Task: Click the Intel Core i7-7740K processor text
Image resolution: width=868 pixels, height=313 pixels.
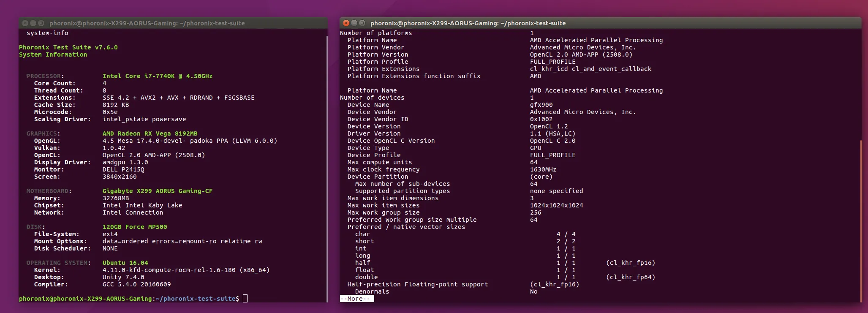Action: pyautogui.click(x=157, y=76)
